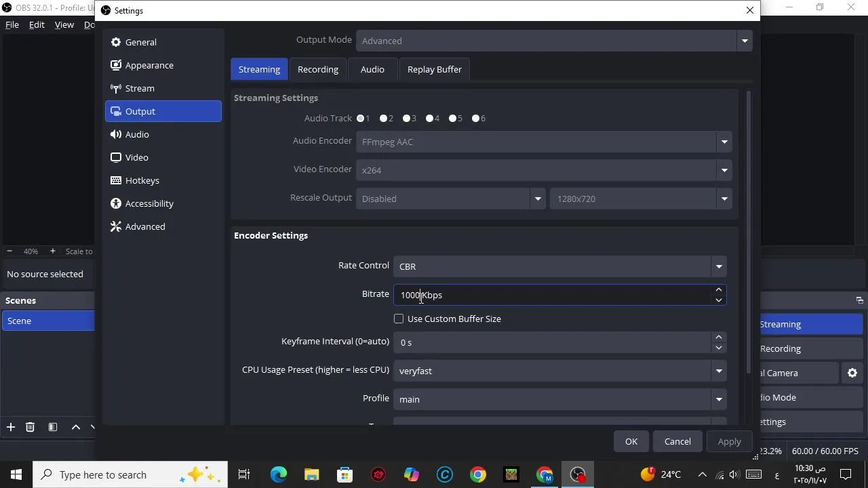This screenshot has width=868, height=488.
Task: Click Recording button in OBS Controls dock
Action: (x=811, y=348)
